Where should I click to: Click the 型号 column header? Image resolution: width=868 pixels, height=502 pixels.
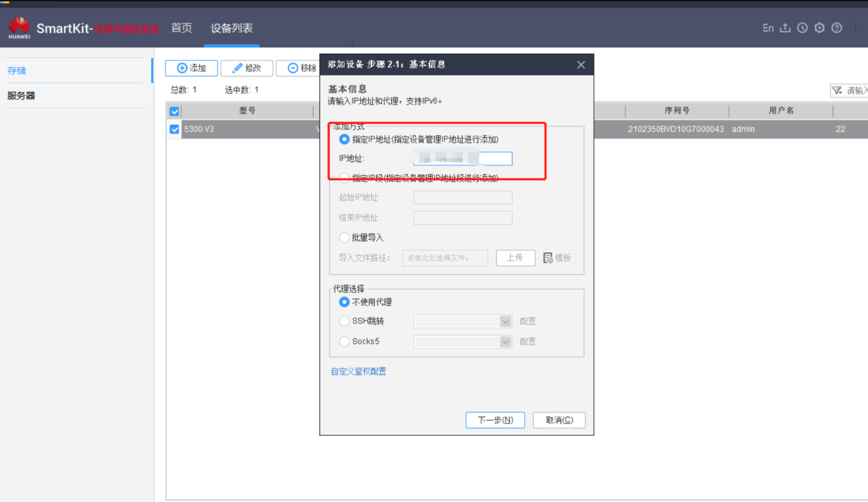pos(247,111)
